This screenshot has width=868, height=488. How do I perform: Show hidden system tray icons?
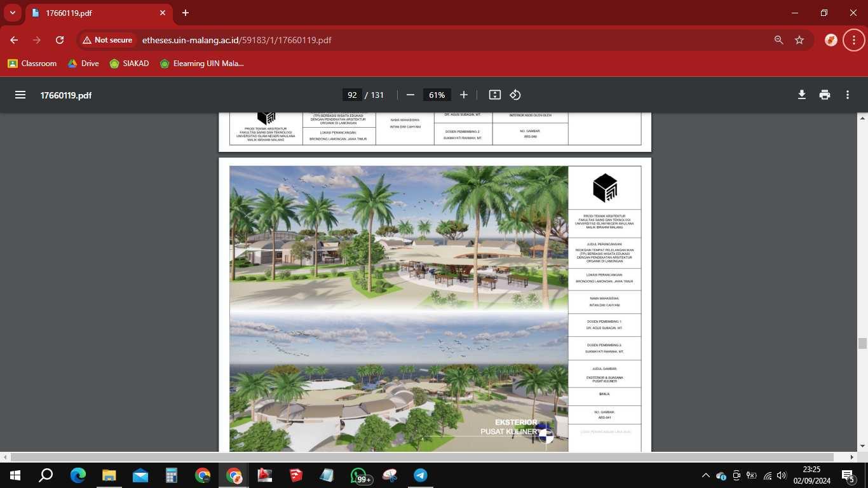[x=705, y=475]
